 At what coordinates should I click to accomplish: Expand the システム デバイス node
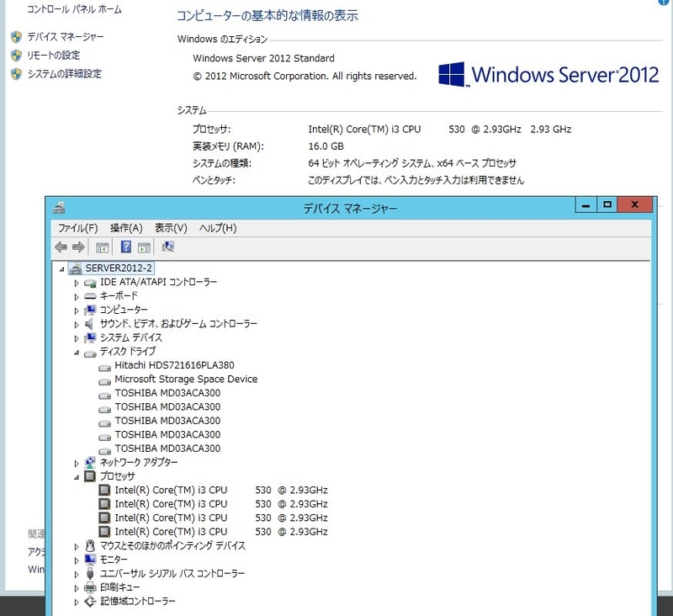coord(77,338)
